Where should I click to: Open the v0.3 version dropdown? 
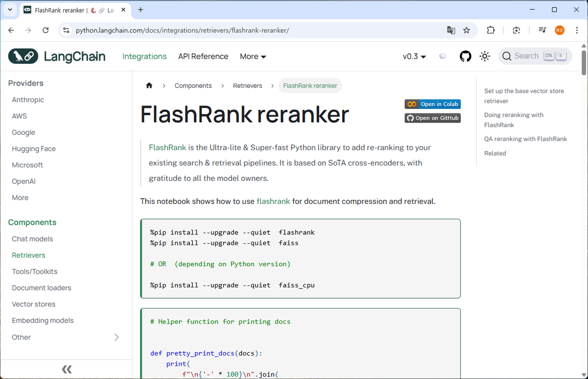coord(415,57)
